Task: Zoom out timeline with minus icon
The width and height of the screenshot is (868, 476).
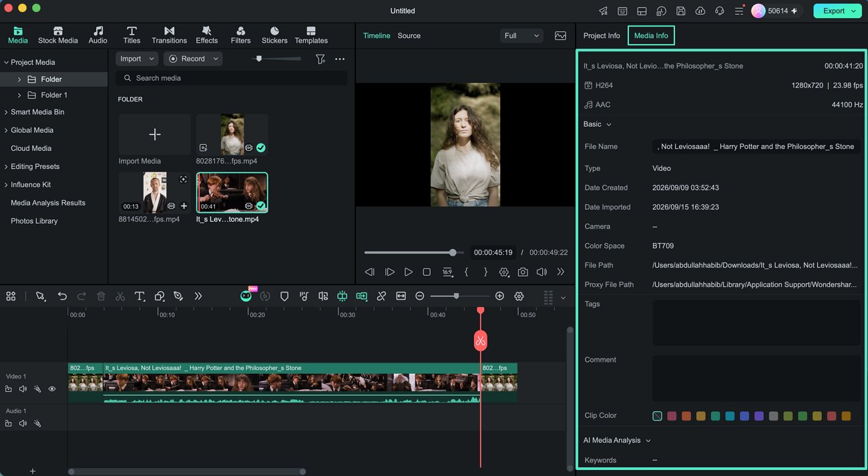Action: click(420, 296)
